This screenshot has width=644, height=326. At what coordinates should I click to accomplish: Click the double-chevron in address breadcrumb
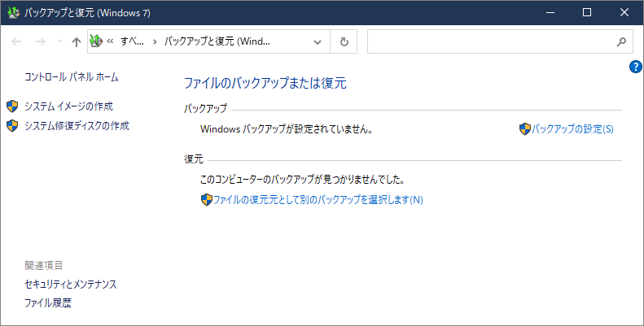(110, 41)
